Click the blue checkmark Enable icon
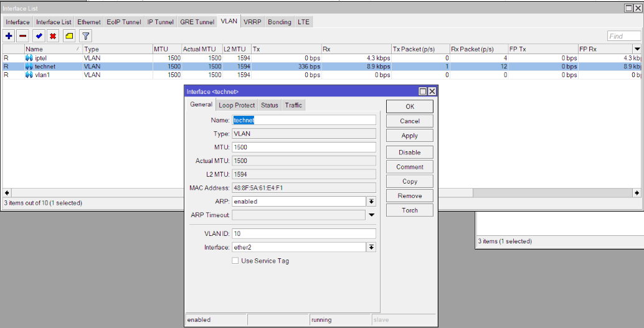 [39, 36]
